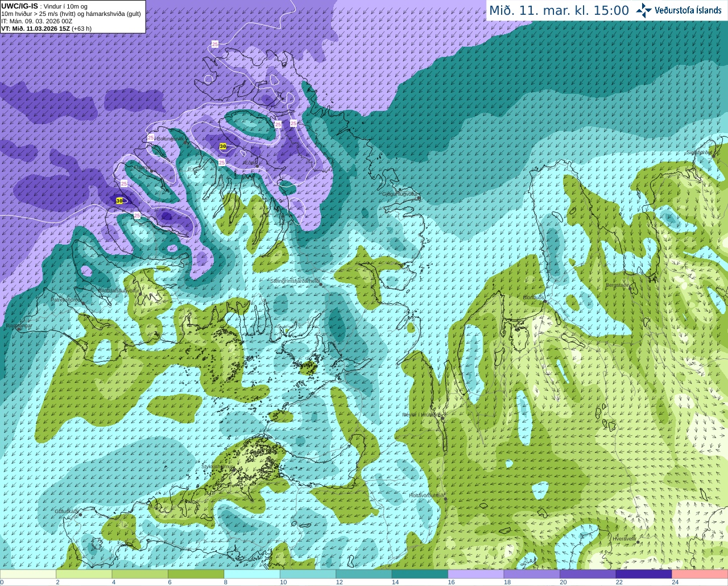Viewport: 728px width, 586px height.
Task: Select the dark teal 14–16 legend swatch
Action: coord(420,574)
